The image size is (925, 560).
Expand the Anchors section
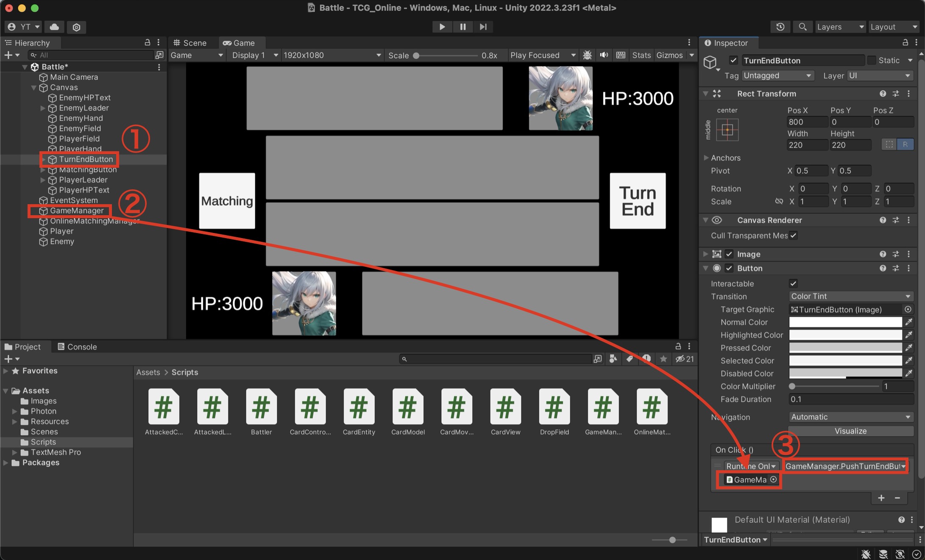pyautogui.click(x=706, y=158)
